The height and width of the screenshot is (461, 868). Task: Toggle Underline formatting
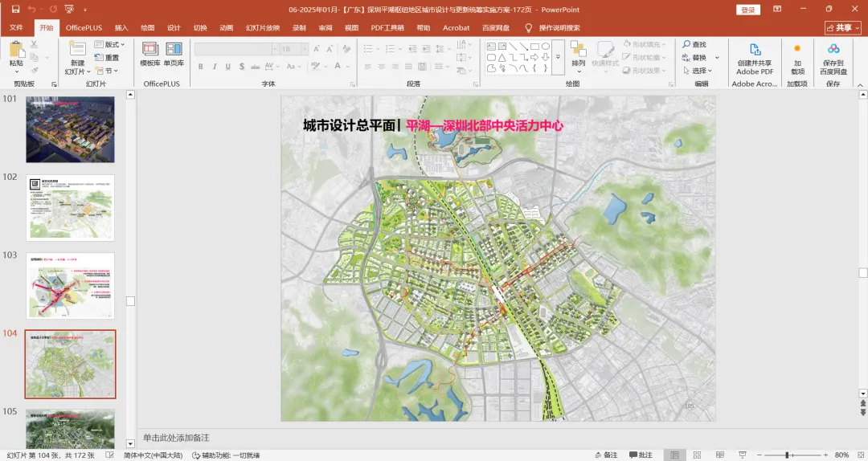coord(228,67)
